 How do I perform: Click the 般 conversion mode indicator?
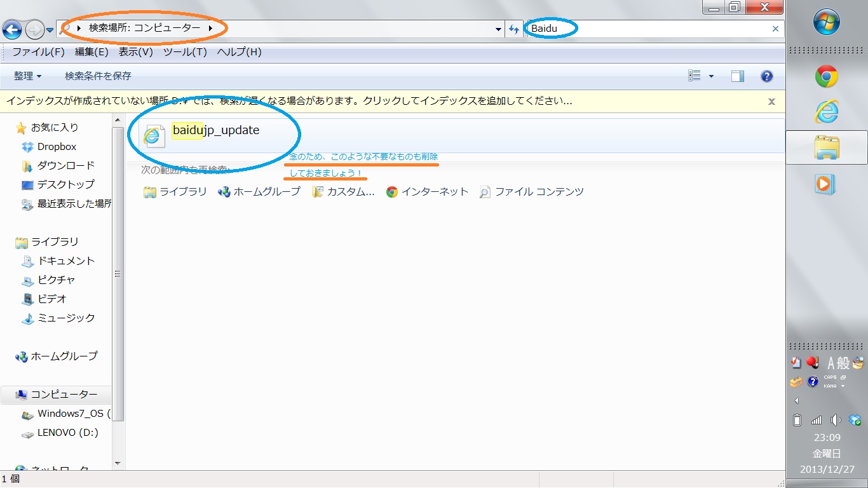(x=843, y=363)
